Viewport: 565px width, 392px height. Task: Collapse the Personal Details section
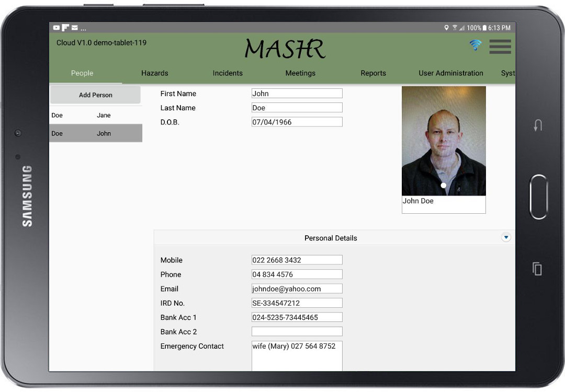pos(506,237)
